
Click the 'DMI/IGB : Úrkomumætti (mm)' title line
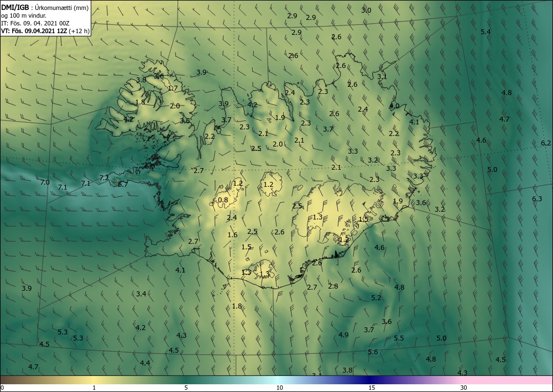45,8
